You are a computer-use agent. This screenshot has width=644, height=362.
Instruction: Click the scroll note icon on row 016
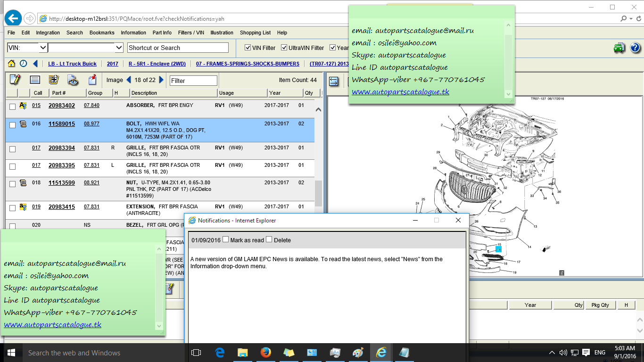click(23, 124)
